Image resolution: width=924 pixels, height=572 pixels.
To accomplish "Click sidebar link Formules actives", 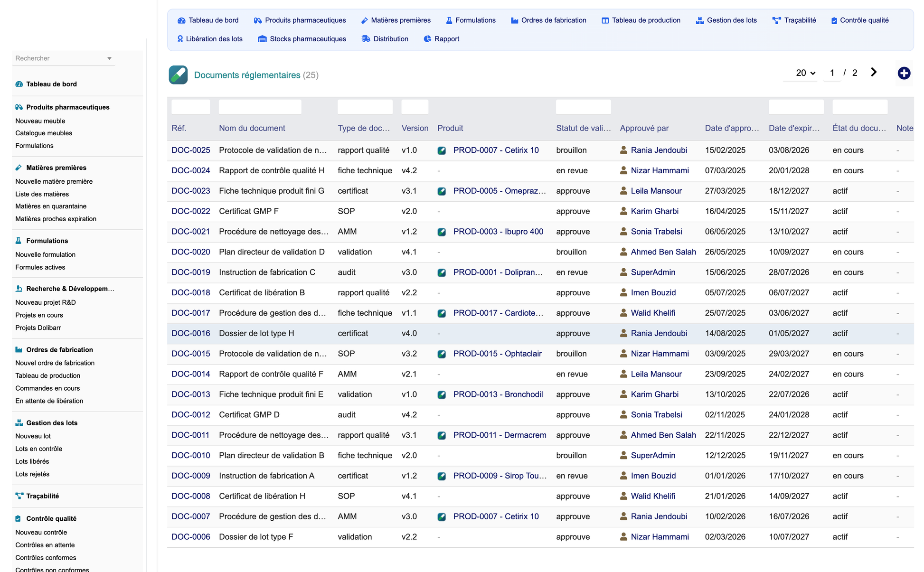I will tap(40, 267).
